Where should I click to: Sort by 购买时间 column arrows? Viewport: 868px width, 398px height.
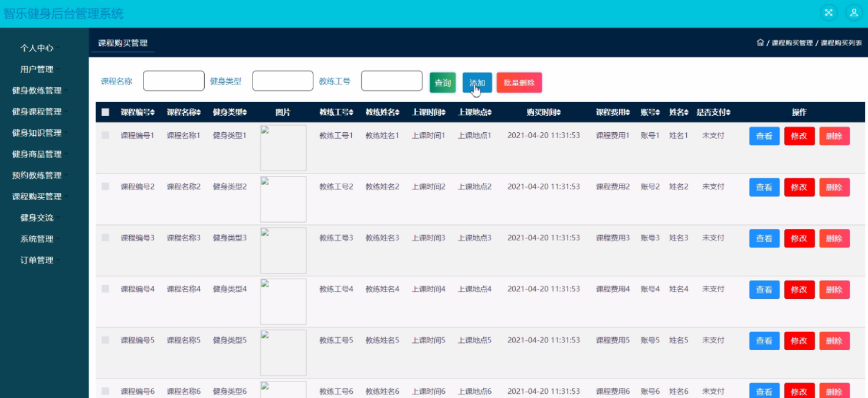tap(559, 112)
